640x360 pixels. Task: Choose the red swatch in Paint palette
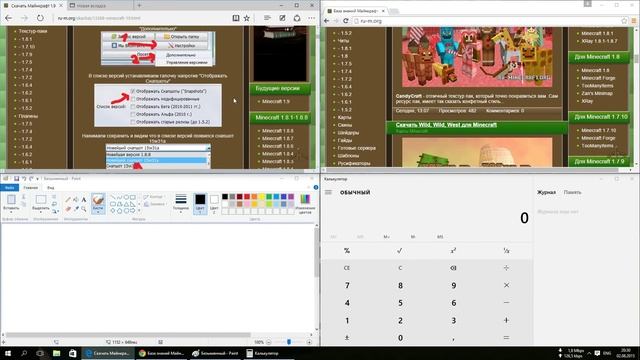[247, 197]
